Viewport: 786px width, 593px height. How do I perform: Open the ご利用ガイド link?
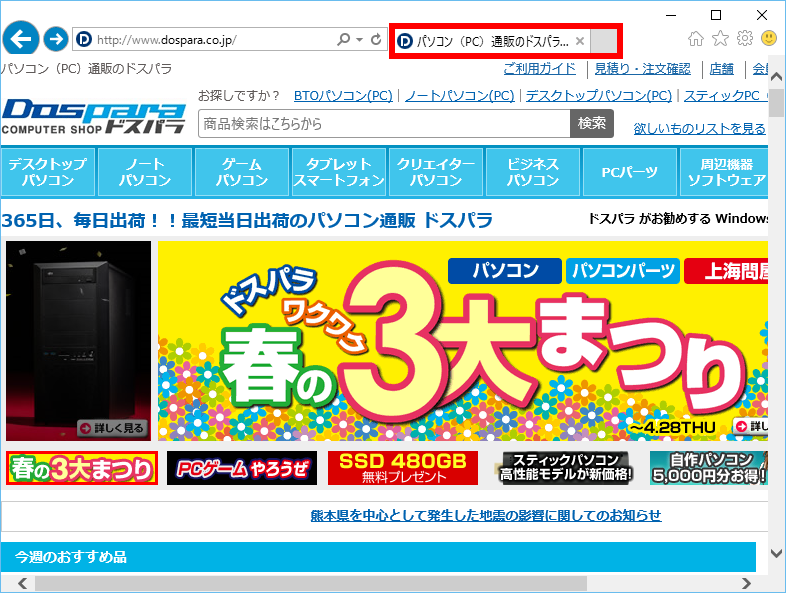[x=539, y=69]
